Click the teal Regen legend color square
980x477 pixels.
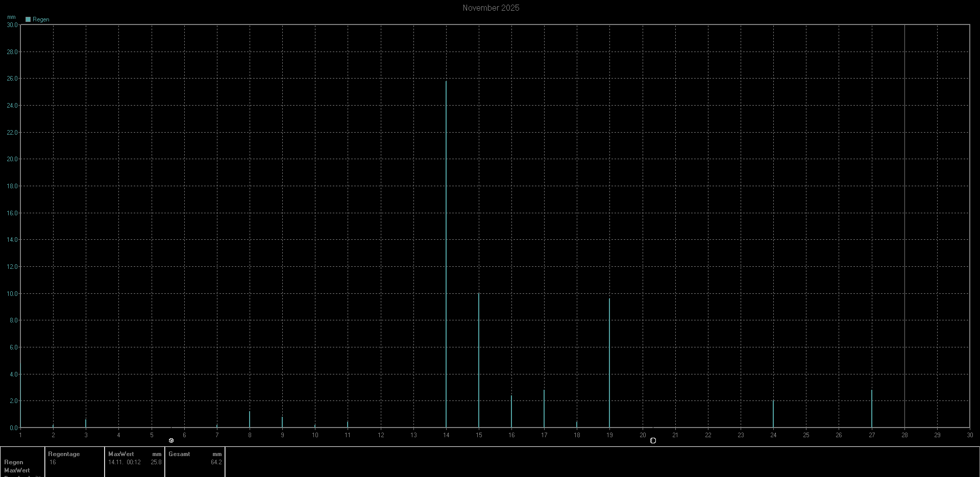28,19
